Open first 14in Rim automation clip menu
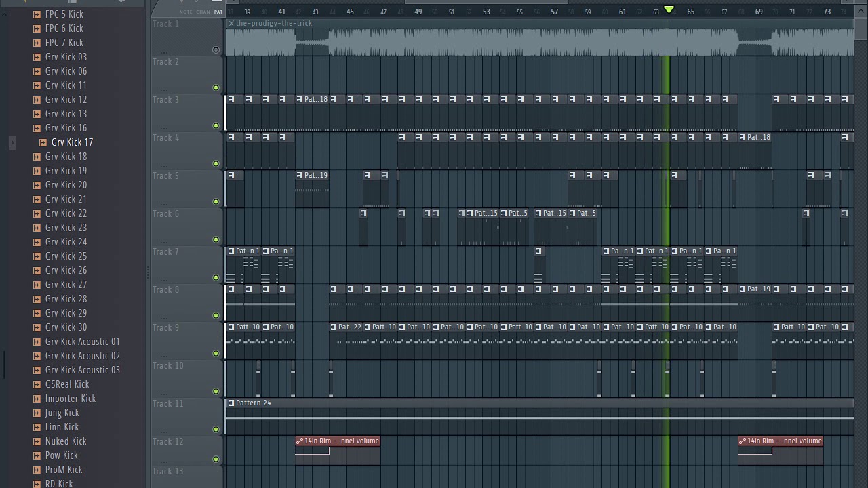 300,441
